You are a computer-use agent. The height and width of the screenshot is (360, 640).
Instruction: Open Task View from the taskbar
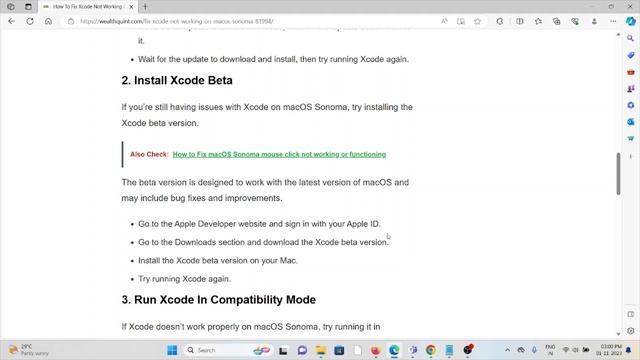[283, 350]
